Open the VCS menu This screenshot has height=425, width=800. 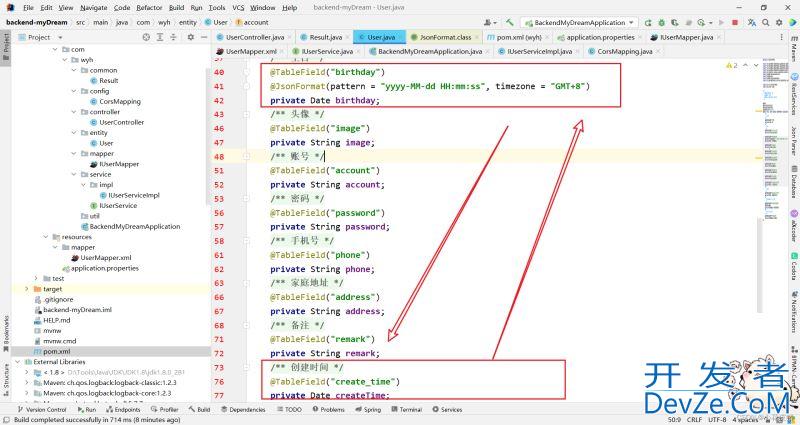coord(238,8)
